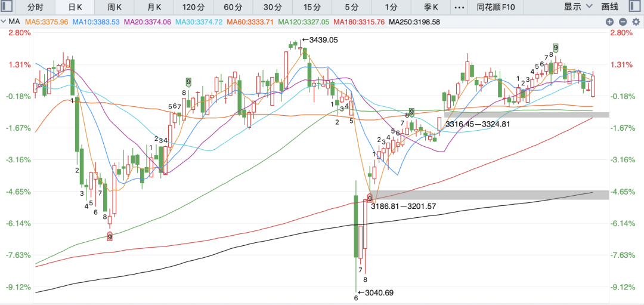Open the more periods ellipsis menu
644x305 pixels.
(x=459, y=7)
